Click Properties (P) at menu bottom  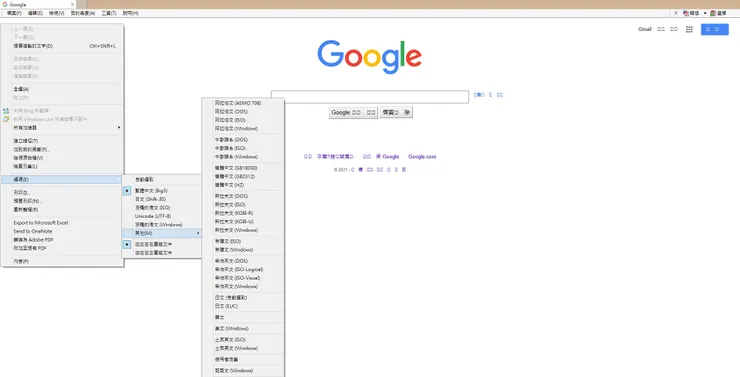pos(62,261)
